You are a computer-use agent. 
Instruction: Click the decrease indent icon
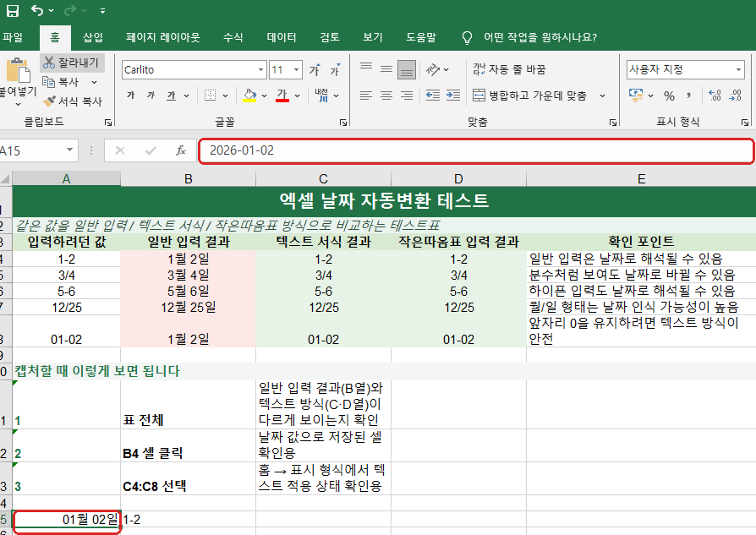[433, 96]
